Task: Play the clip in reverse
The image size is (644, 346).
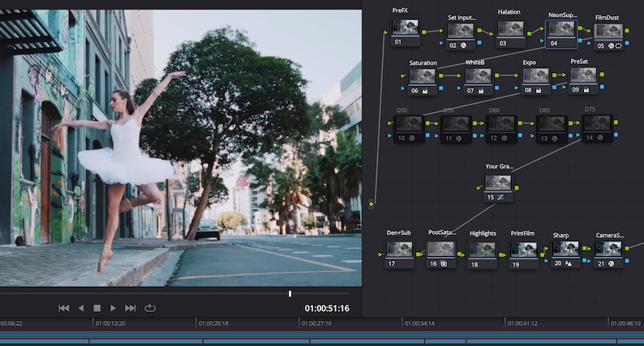Action: point(80,308)
